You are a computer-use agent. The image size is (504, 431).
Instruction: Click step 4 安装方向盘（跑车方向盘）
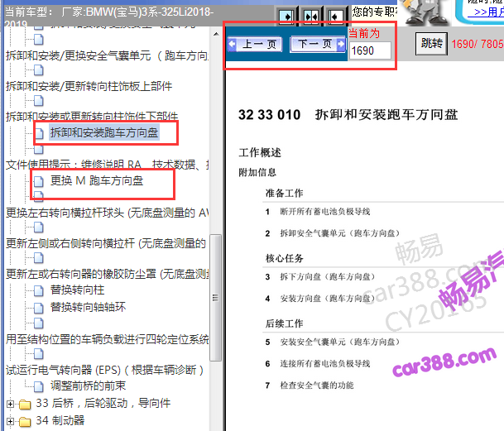coord(327,299)
